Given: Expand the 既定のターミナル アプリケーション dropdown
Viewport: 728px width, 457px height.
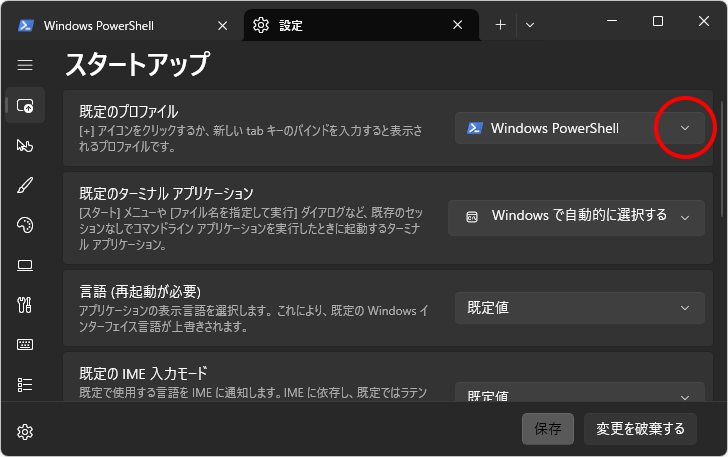Looking at the screenshot, I should coord(576,217).
